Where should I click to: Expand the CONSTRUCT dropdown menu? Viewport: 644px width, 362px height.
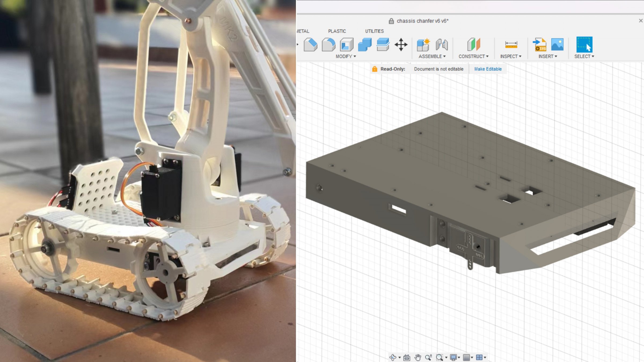[474, 56]
